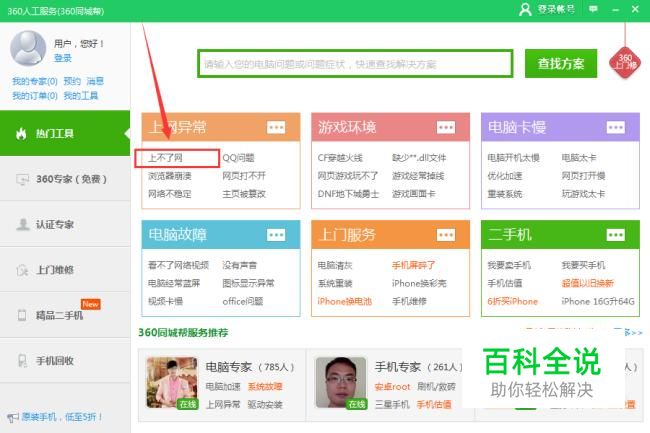
Task: Select 浏览器崩溃 problem
Action: click(x=170, y=176)
